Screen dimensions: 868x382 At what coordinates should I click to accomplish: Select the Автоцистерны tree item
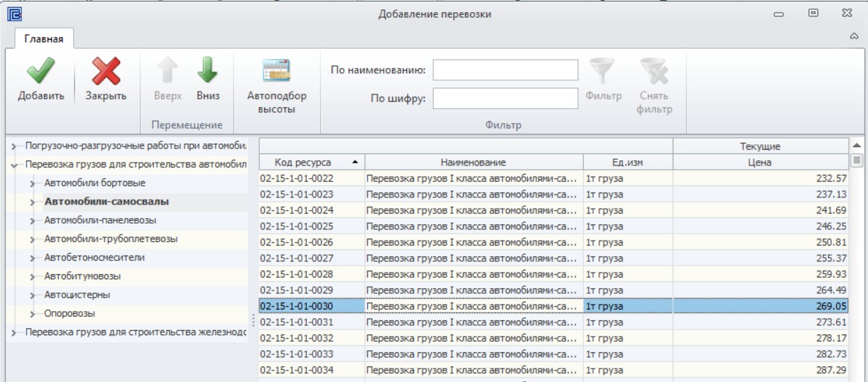pos(77,295)
